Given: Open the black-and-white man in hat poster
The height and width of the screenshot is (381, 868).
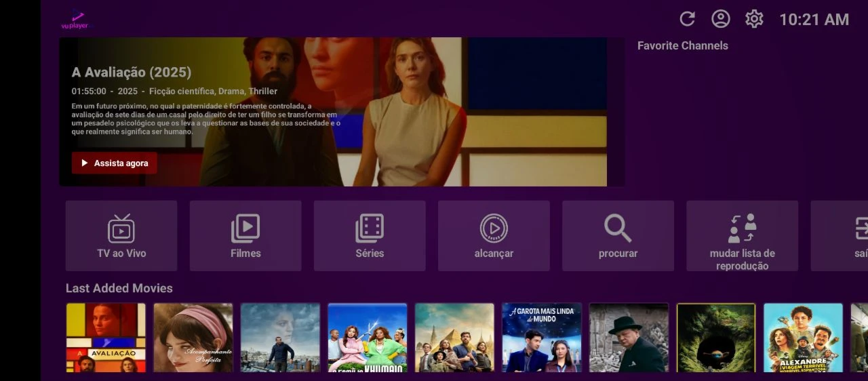Looking at the screenshot, I should [x=629, y=338].
